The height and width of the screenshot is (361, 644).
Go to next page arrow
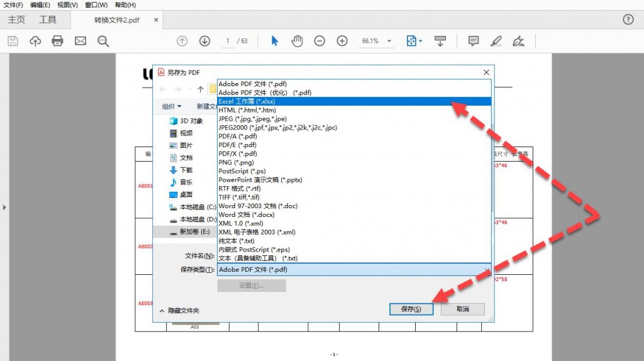tap(204, 41)
